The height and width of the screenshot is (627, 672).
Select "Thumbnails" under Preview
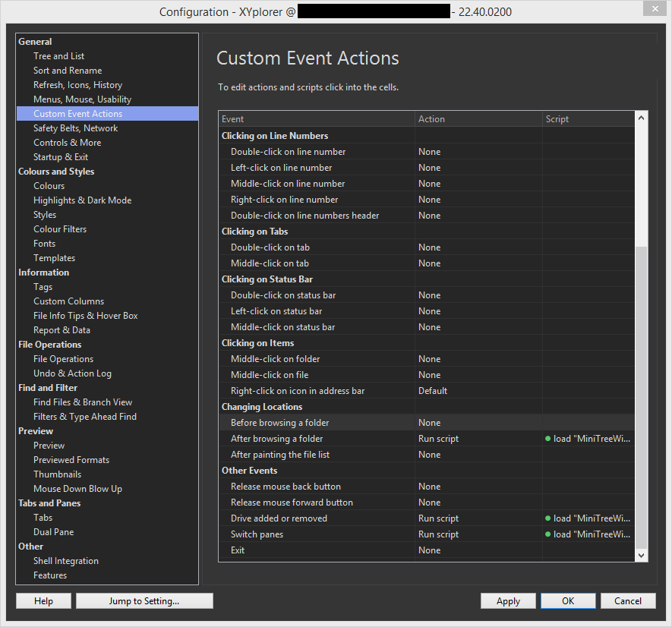[57, 474]
